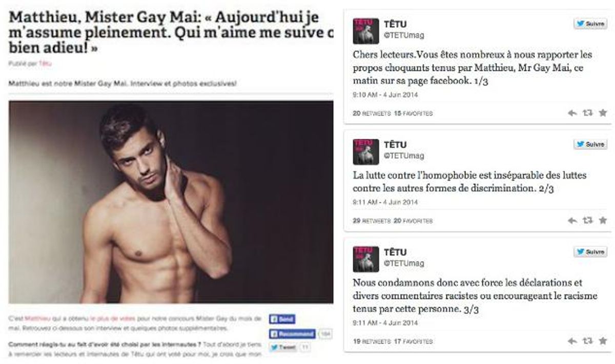Open the Têtu author link under headline
Screen dimensions: 615x364
click(46, 63)
